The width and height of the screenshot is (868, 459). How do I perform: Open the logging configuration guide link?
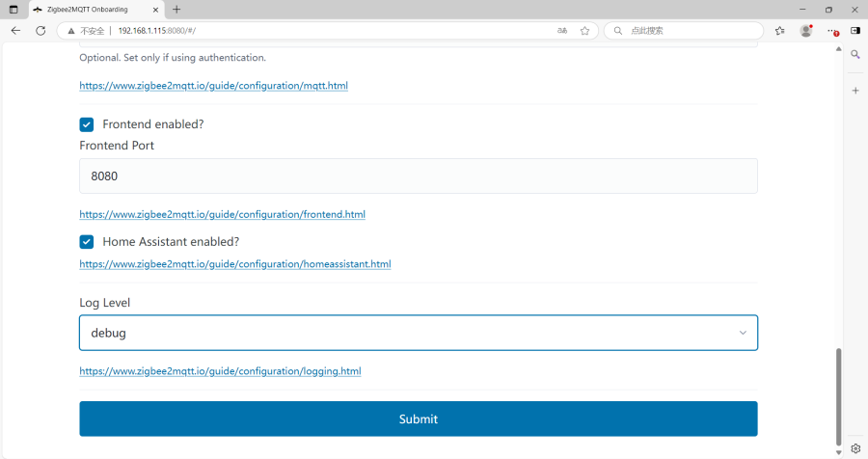tap(220, 371)
